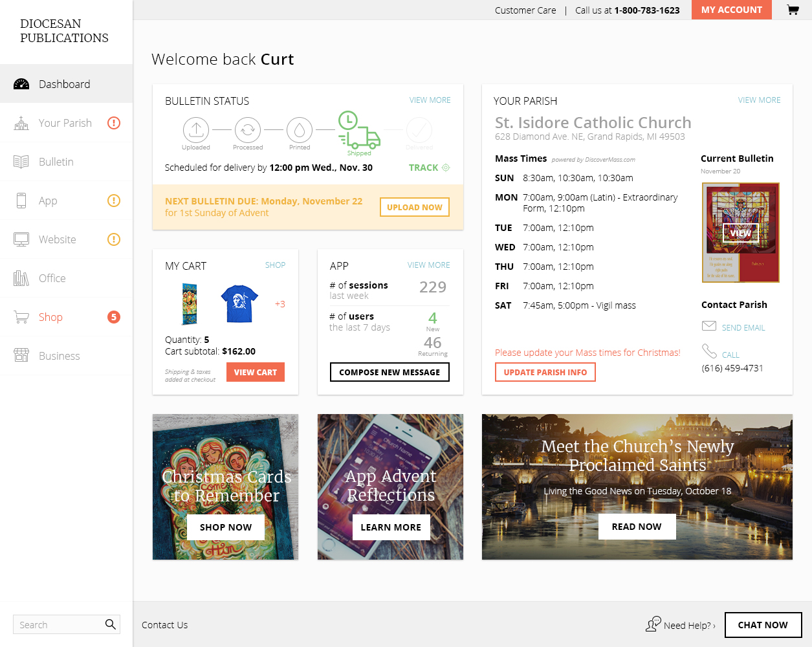
Task: Open the shopping cart icon in header
Action: (793, 10)
